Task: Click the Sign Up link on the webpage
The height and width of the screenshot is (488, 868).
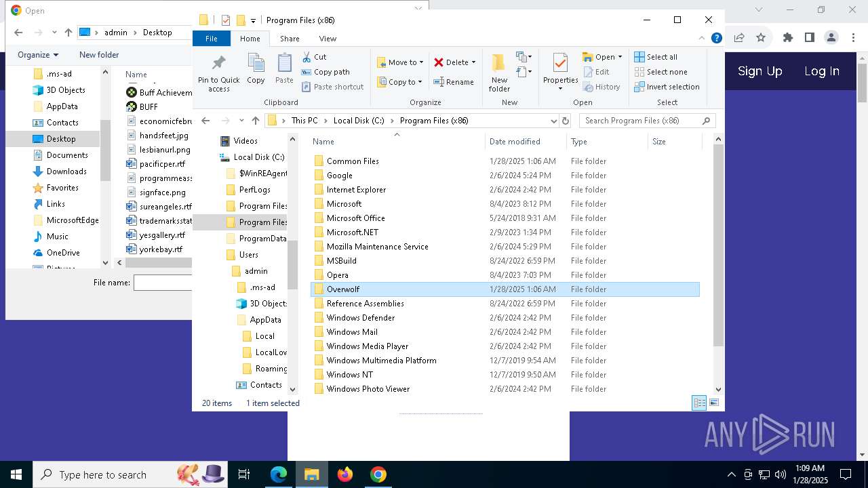Action: pos(759,71)
